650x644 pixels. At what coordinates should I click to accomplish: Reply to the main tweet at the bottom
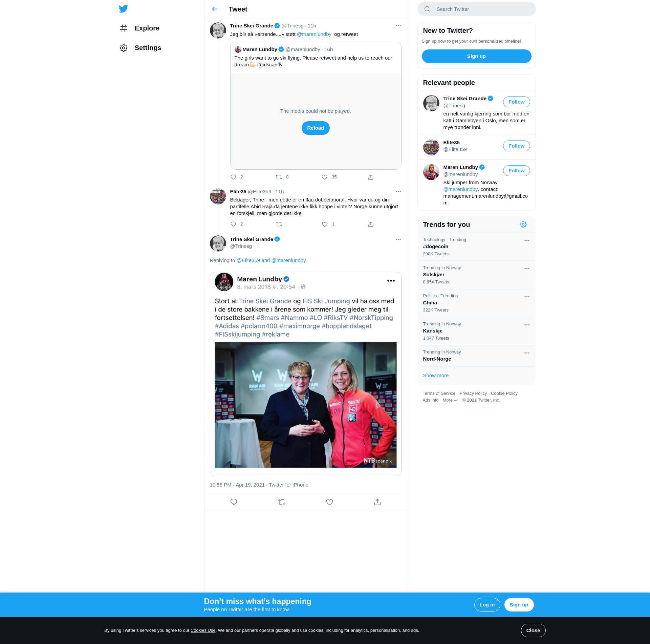point(234,502)
